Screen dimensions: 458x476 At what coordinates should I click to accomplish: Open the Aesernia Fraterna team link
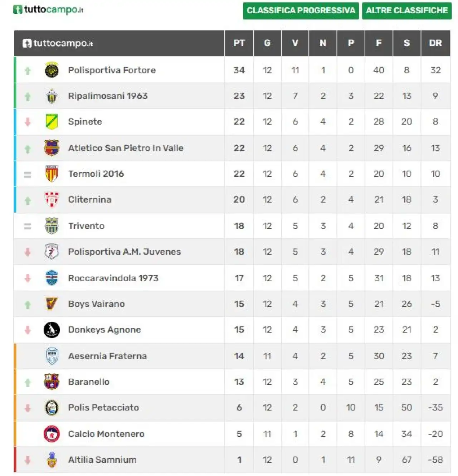[x=108, y=356]
